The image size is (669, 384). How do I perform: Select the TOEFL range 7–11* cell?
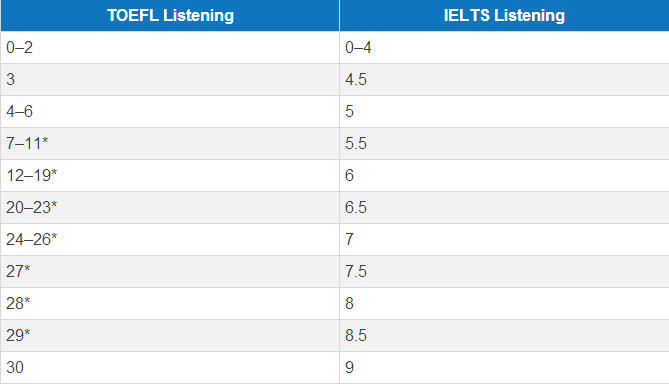pos(170,143)
